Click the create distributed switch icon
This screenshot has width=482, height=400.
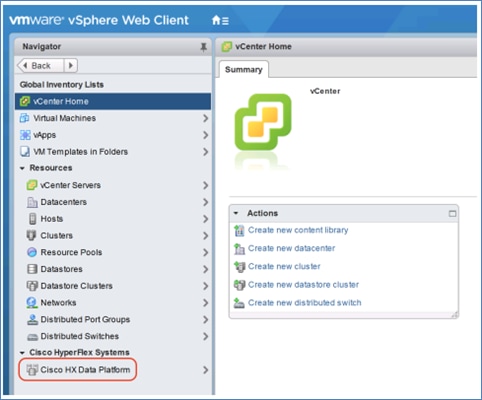point(239,303)
